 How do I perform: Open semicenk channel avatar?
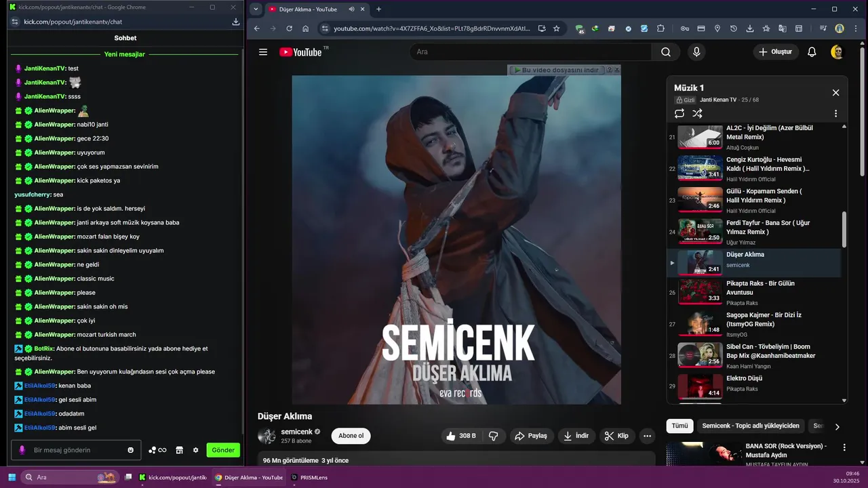[267, 436]
